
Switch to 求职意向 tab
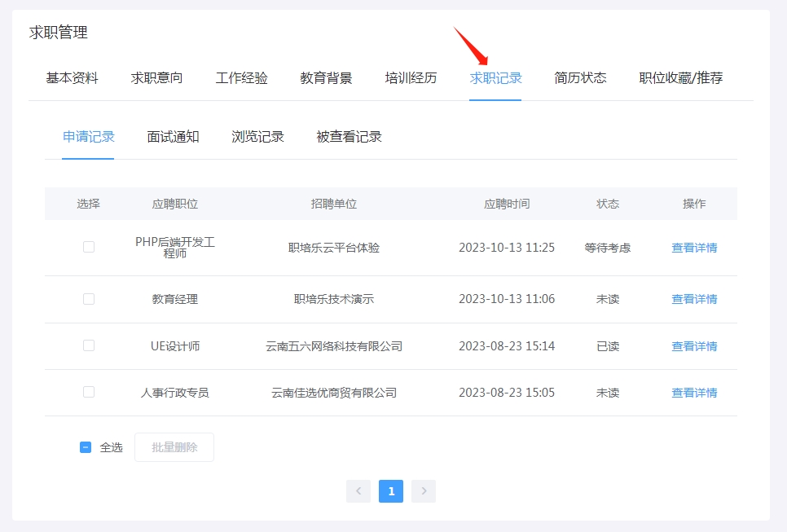(x=156, y=77)
